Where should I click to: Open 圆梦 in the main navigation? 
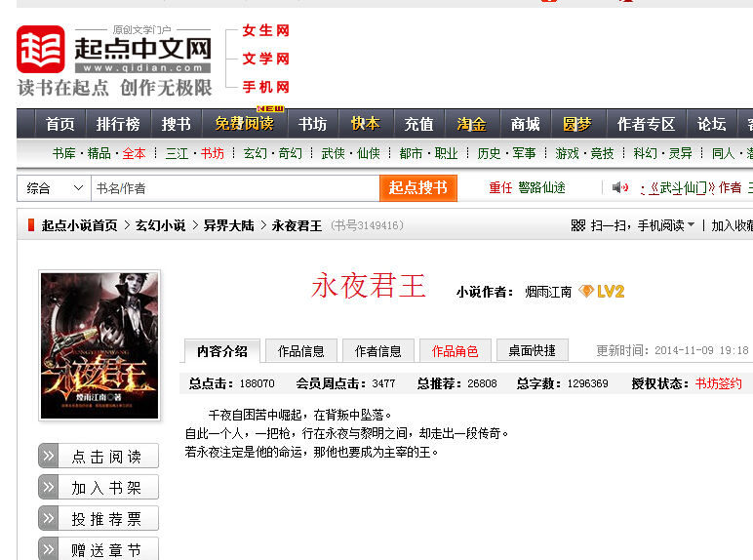point(577,124)
